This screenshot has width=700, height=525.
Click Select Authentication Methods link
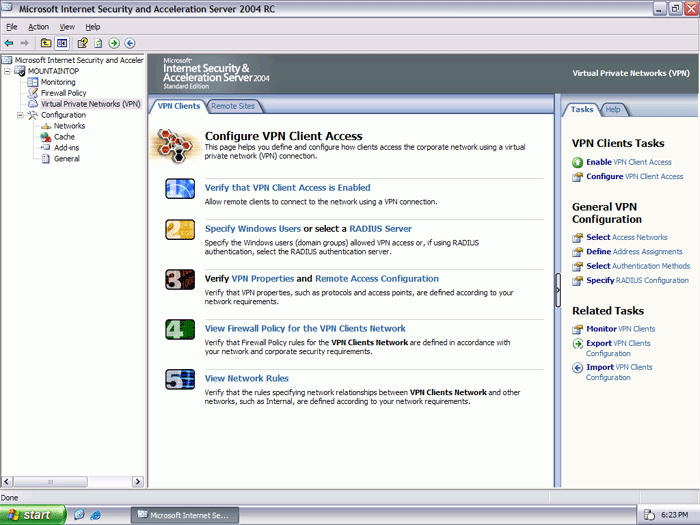(x=638, y=266)
